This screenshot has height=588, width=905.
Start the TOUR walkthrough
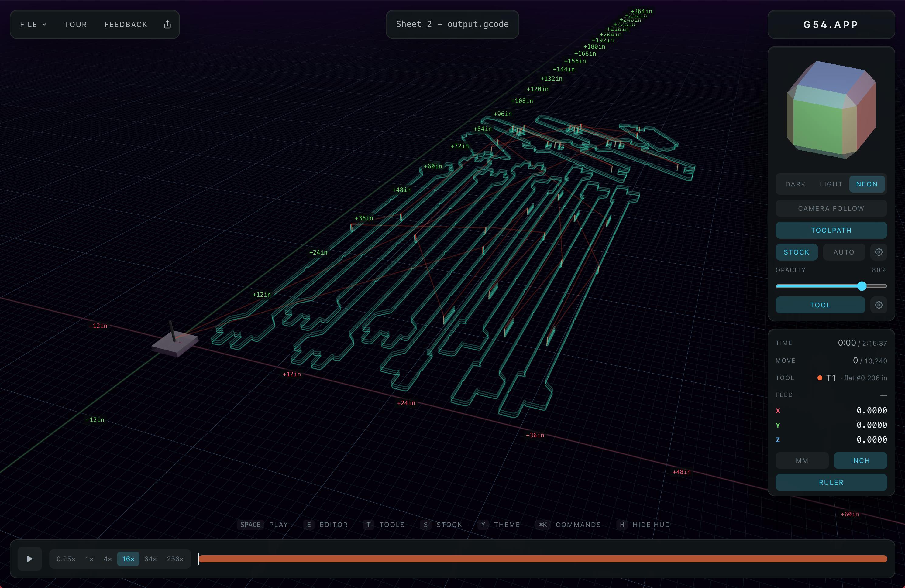click(76, 24)
